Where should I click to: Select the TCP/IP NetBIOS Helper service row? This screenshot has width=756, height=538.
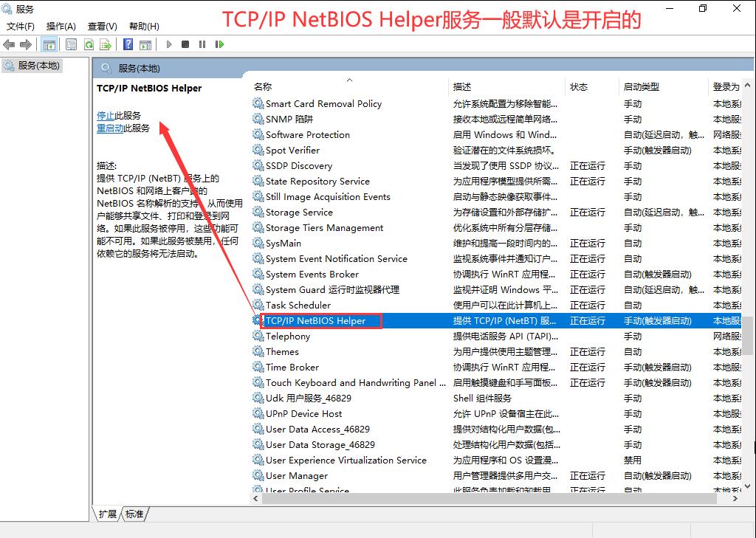tap(317, 320)
